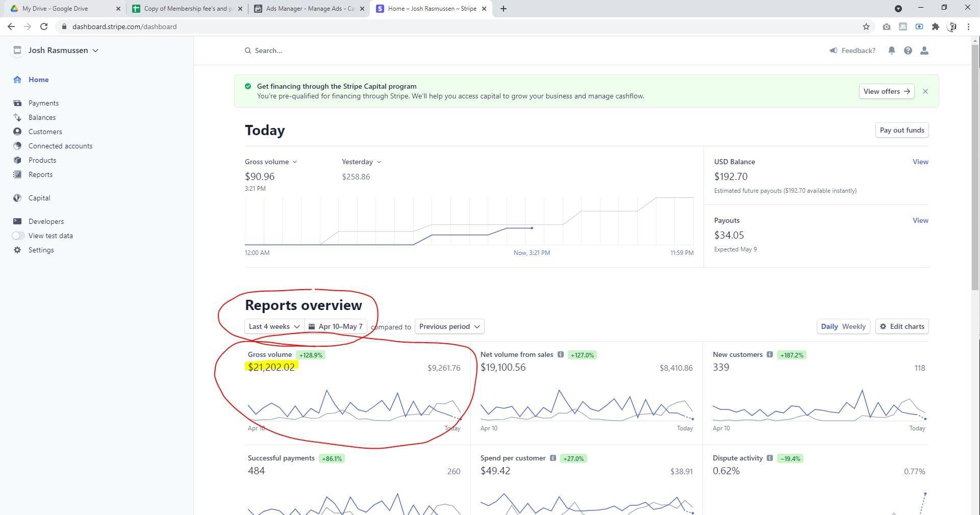980x515 pixels.
Task: Click View offers button in banner
Action: click(x=886, y=91)
